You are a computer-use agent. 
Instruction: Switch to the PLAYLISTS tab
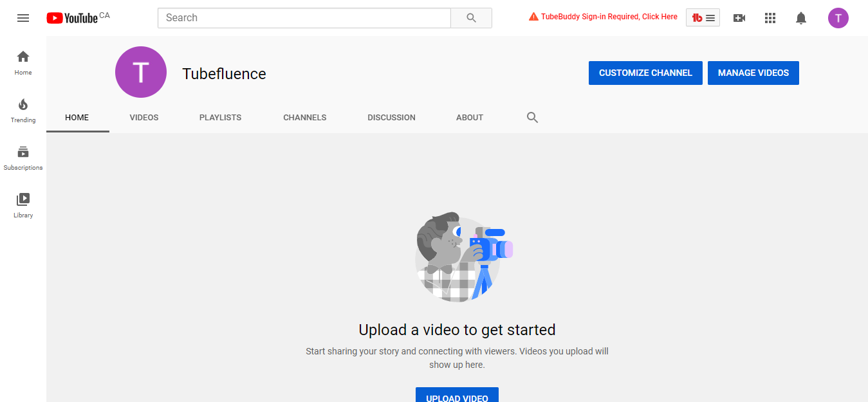click(x=221, y=118)
